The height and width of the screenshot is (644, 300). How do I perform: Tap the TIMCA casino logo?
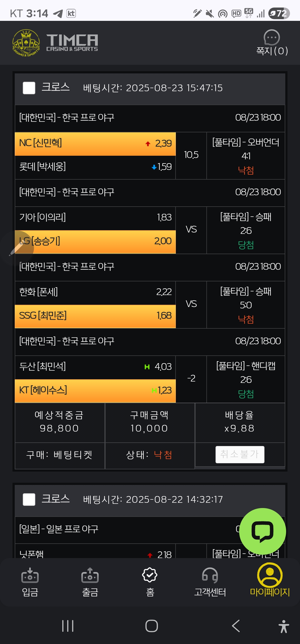click(55, 43)
